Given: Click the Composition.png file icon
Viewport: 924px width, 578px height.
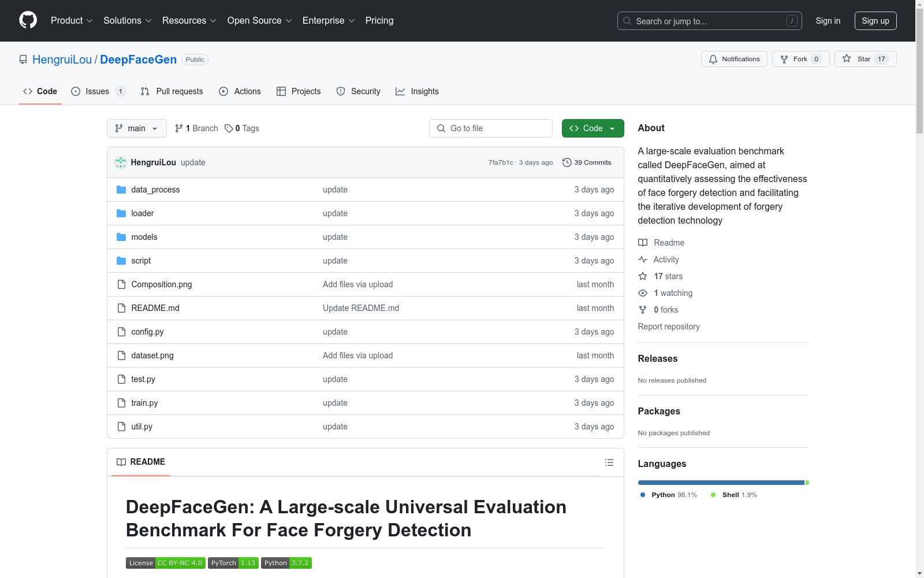Looking at the screenshot, I should [x=121, y=284].
